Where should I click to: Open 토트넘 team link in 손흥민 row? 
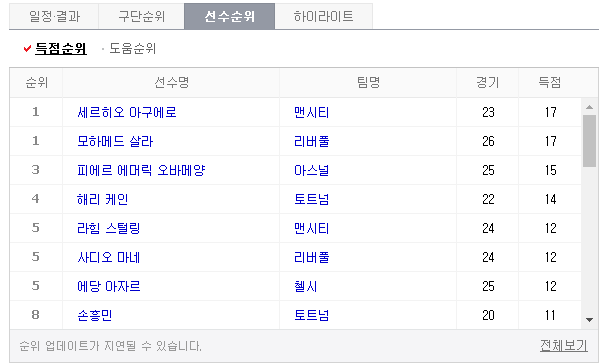[312, 315]
